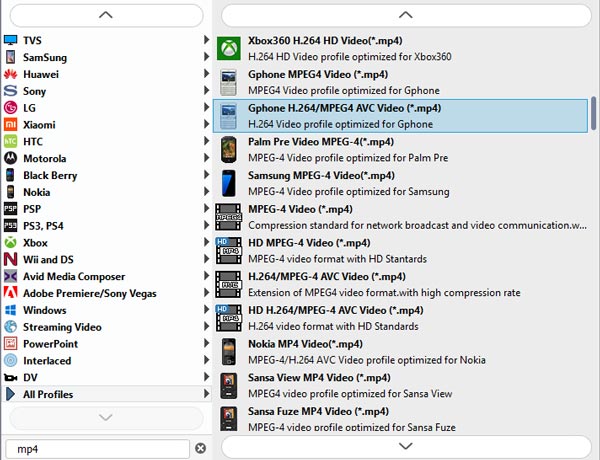Click the HD MPEG-4 Video film icon
The height and width of the screenshot is (460, 600).
tap(228, 251)
